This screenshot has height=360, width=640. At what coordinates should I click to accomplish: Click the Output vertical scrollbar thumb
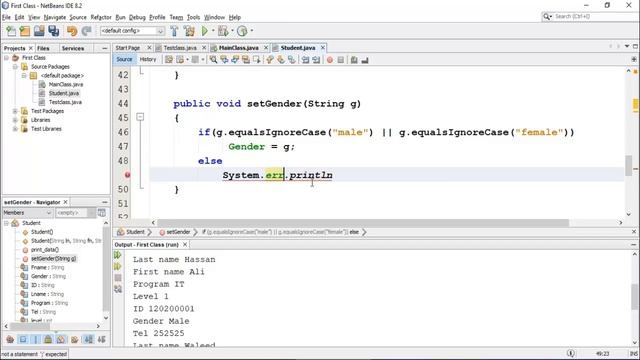634,297
